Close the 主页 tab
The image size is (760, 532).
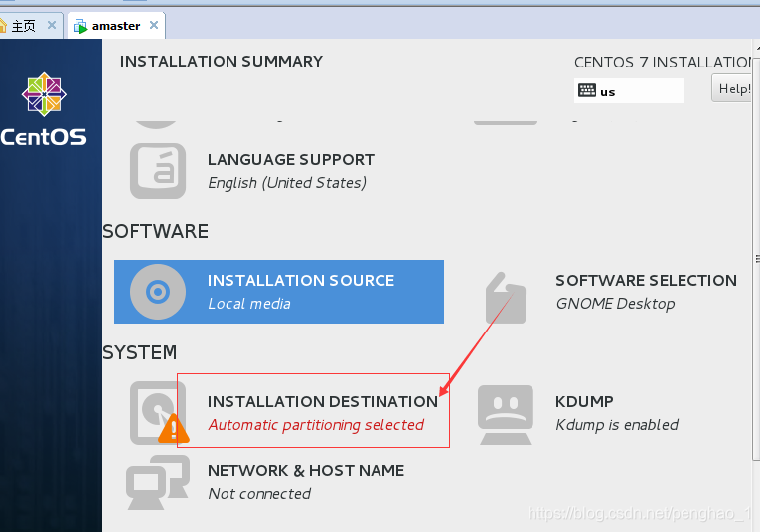click(52, 25)
